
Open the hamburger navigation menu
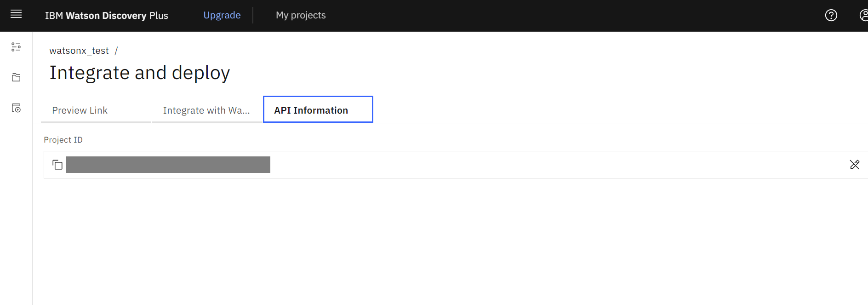(16, 14)
